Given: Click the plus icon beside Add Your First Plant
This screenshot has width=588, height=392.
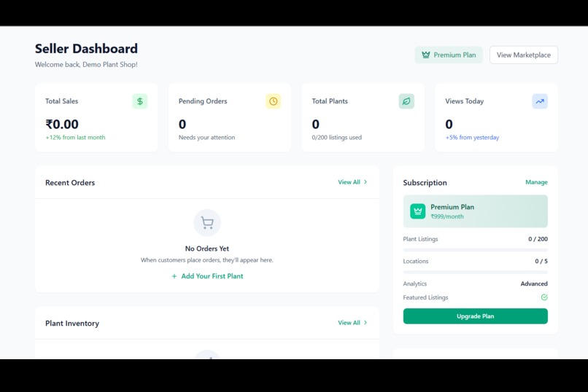Looking at the screenshot, I should 174,276.
